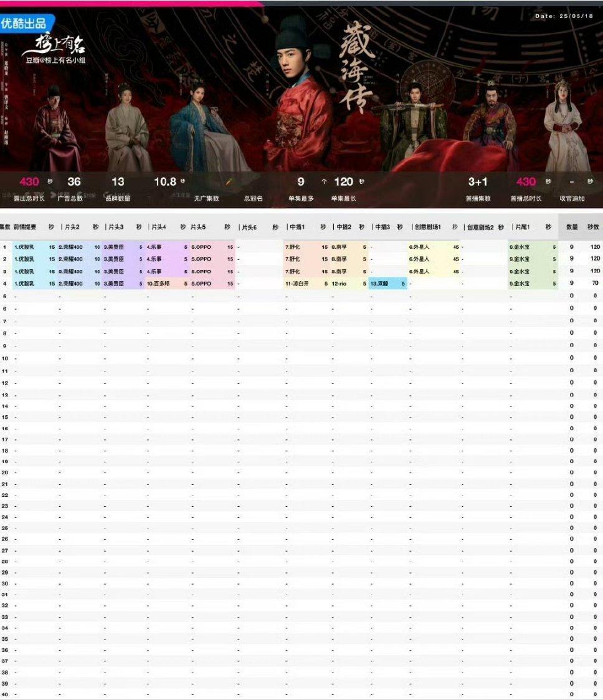This screenshot has width=603, height=700.
Task: Click the 无广集数 label
Action: [x=206, y=198]
